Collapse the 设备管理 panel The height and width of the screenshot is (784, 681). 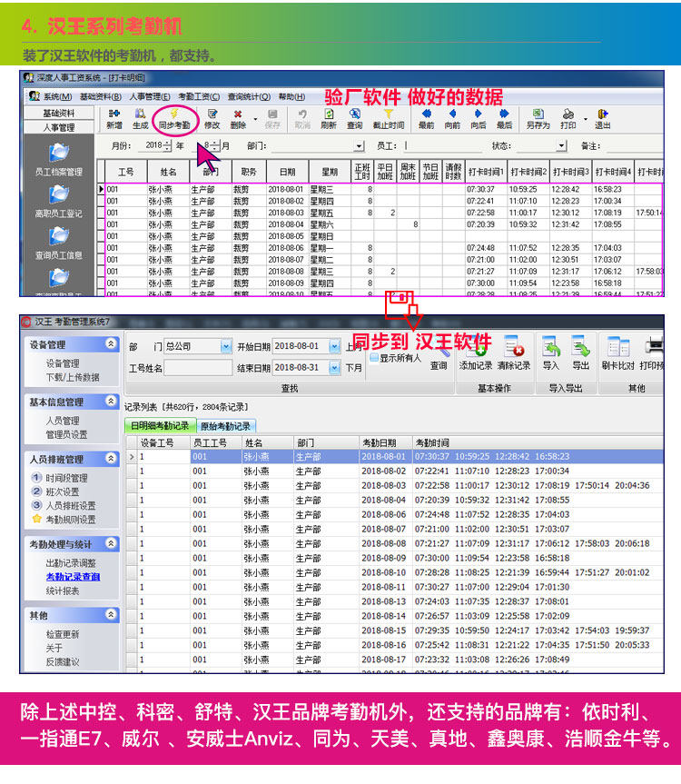click(x=111, y=343)
